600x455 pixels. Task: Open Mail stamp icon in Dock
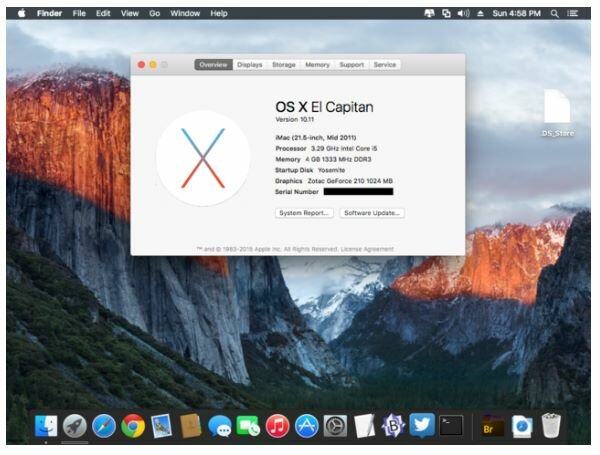pyautogui.click(x=162, y=426)
